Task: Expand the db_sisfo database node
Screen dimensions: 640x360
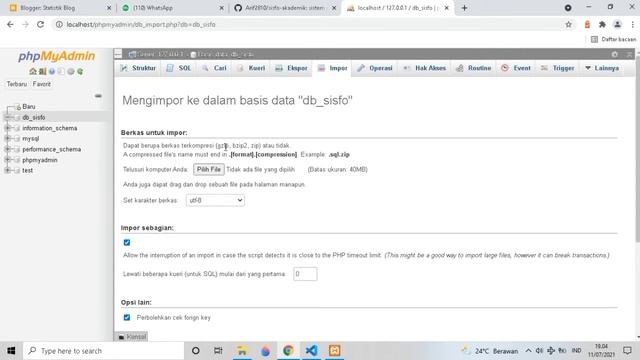Action: pyautogui.click(x=7, y=118)
